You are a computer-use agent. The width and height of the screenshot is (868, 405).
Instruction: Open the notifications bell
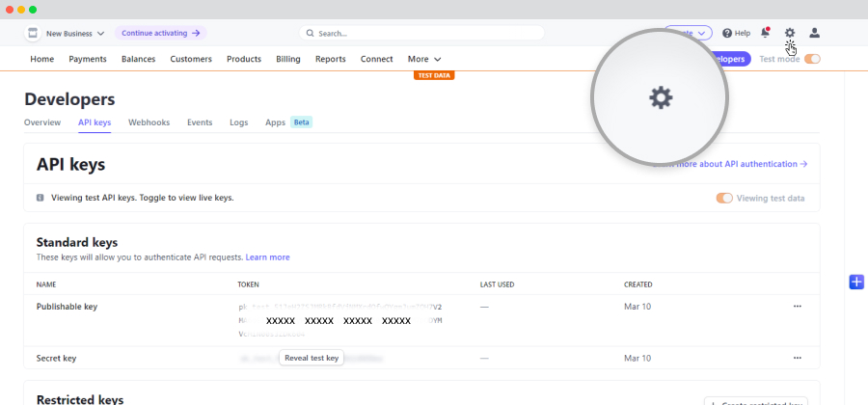pyautogui.click(x=765, y=33)
